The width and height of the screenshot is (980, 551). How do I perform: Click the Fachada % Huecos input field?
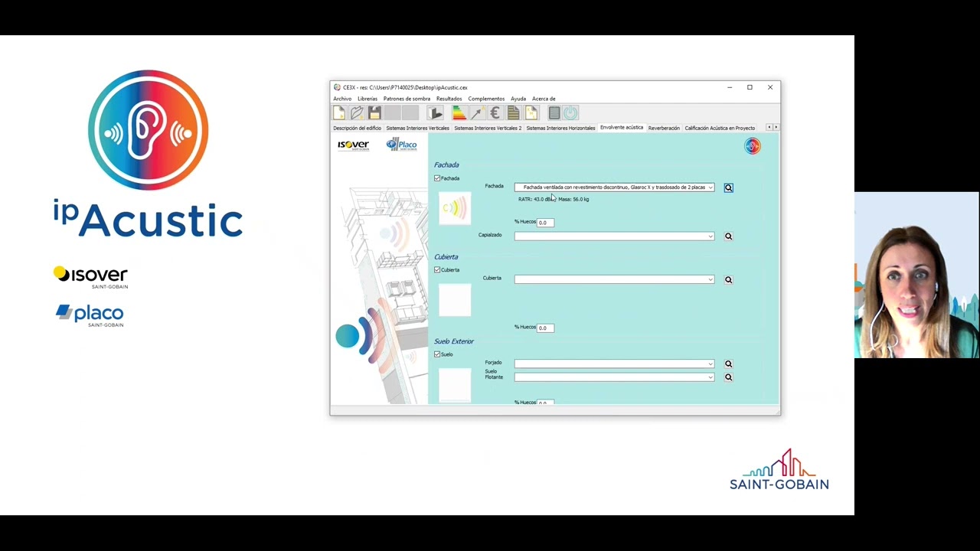(x=545, y=223)
